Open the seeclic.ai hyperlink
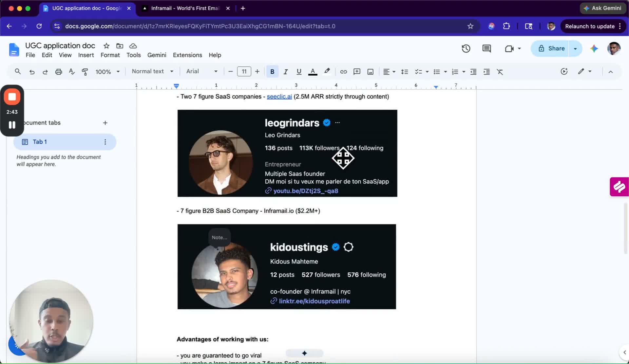This screenshot has width=629, height=364. tap(279, 97)
